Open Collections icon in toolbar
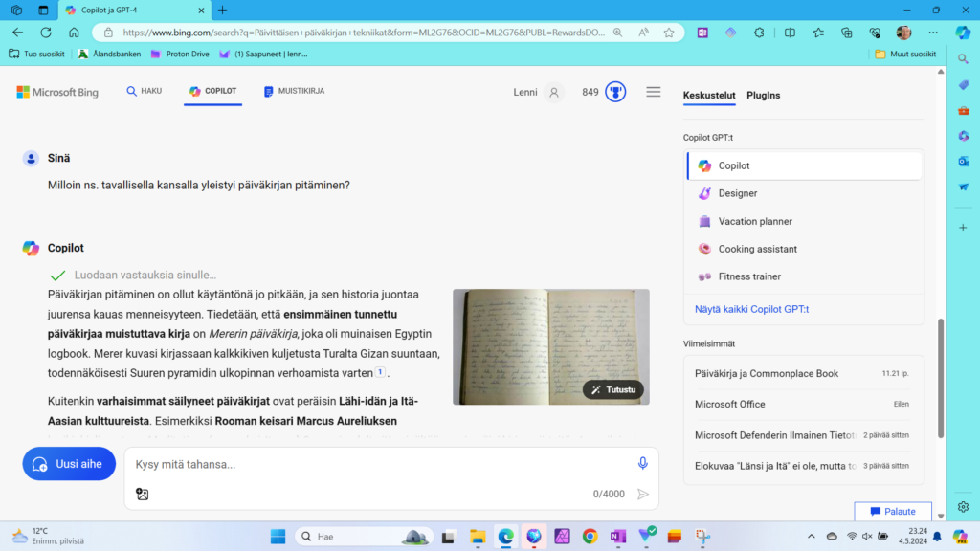Image resolution: width=980 pixels, height=551 pixels. pos(846,33)
